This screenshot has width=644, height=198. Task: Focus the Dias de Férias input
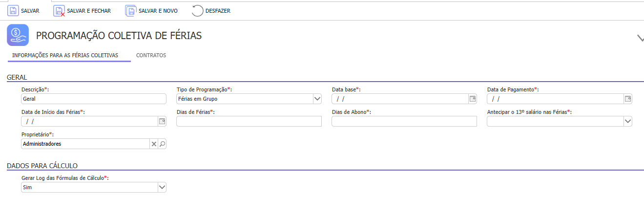pos(249,121)
